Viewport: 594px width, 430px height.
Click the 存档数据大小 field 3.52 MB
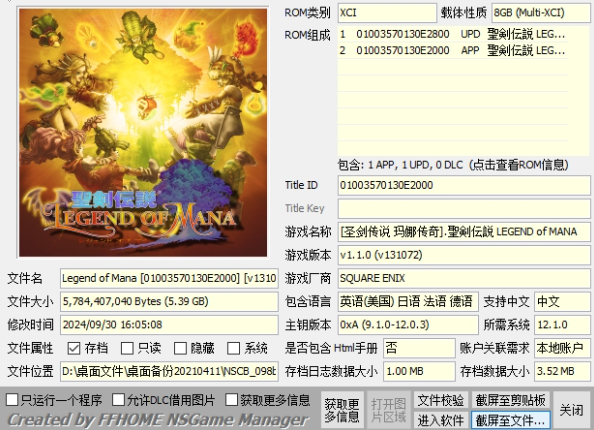[562, 371]
